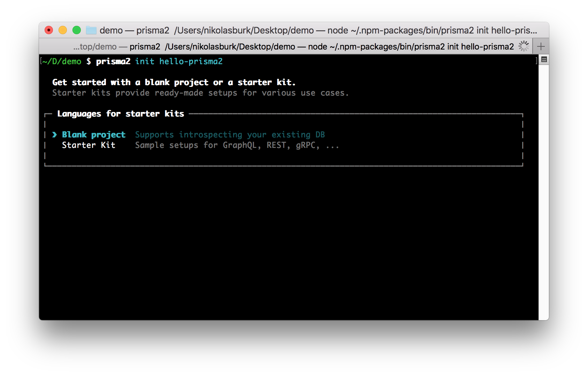The image size is (588, 376).
Task: Click the tab's busy spinner indicator
Action: pos(524,46)
